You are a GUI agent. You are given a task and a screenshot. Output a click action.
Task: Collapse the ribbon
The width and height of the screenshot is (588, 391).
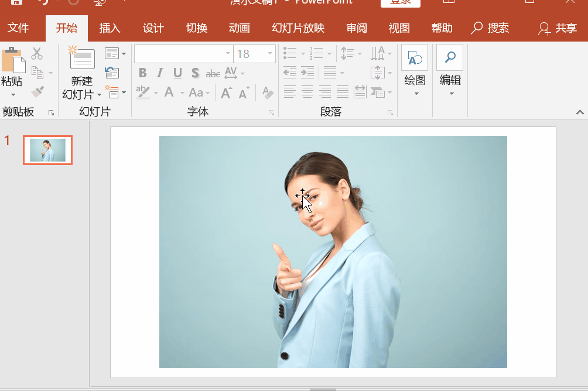[x=580, y=112]
